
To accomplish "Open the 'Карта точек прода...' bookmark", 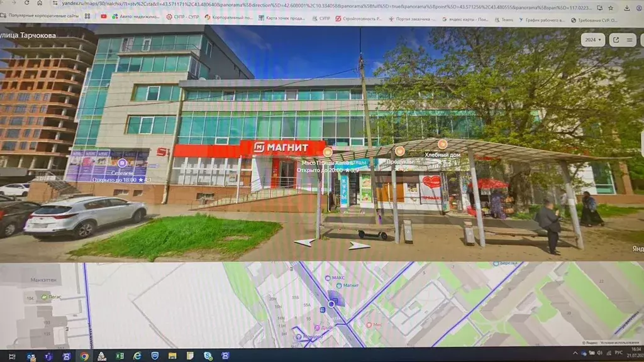I will 281,18.
